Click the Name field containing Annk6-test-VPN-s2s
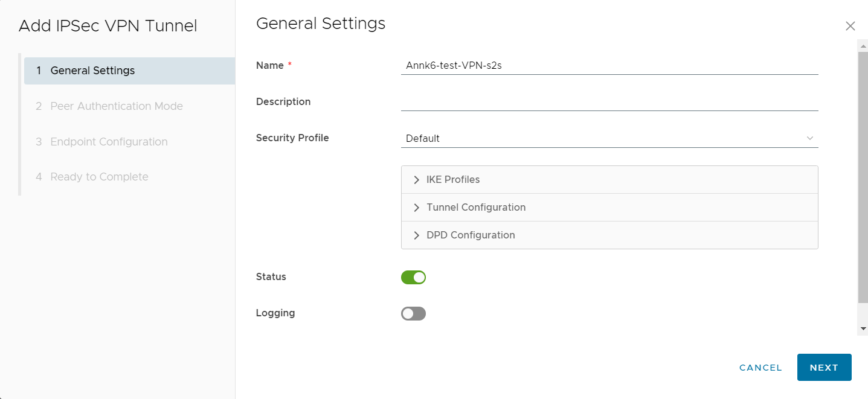The image size is (868, 399). (609, 66)
